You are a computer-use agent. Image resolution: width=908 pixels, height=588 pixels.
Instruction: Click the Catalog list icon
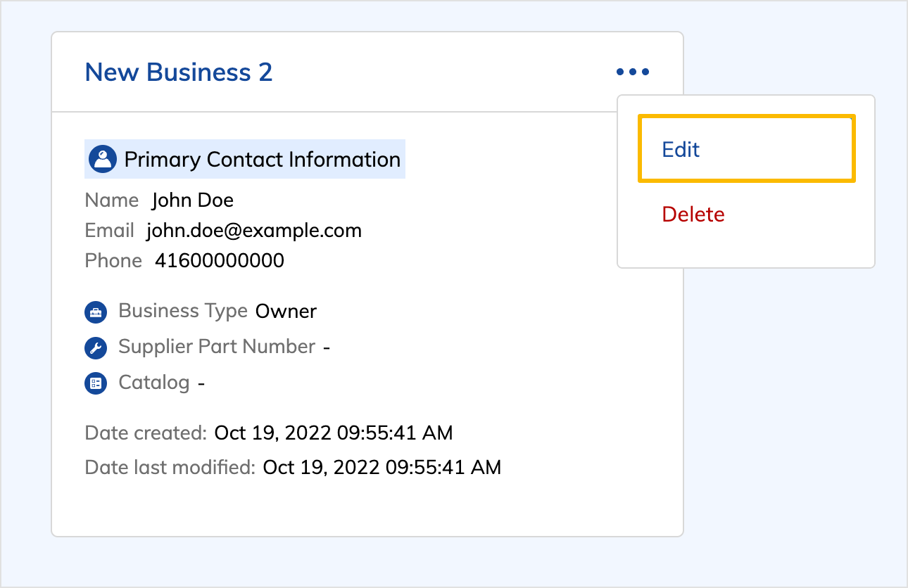click(96, 383)
